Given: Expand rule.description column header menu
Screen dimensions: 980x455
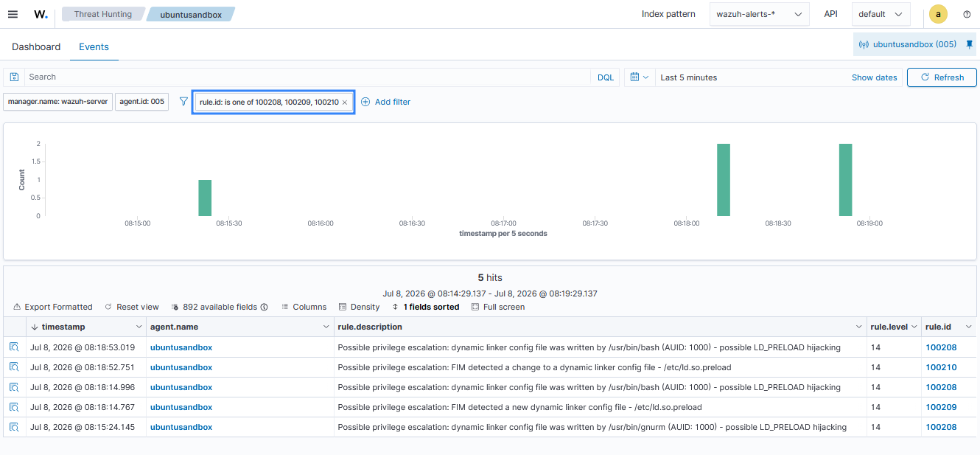Looking at the screenshot, I should [859, 327].
